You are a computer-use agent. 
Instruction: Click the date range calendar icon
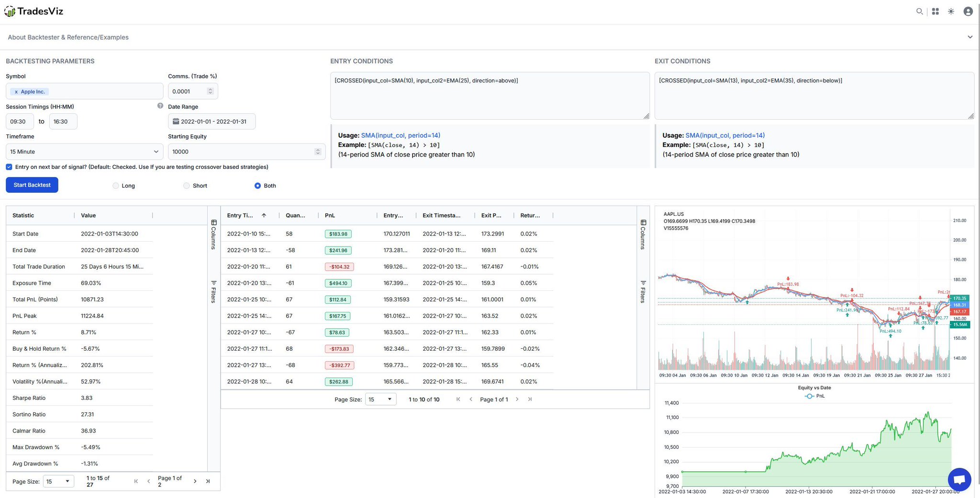pyautogui.click(x=176, y=122)
